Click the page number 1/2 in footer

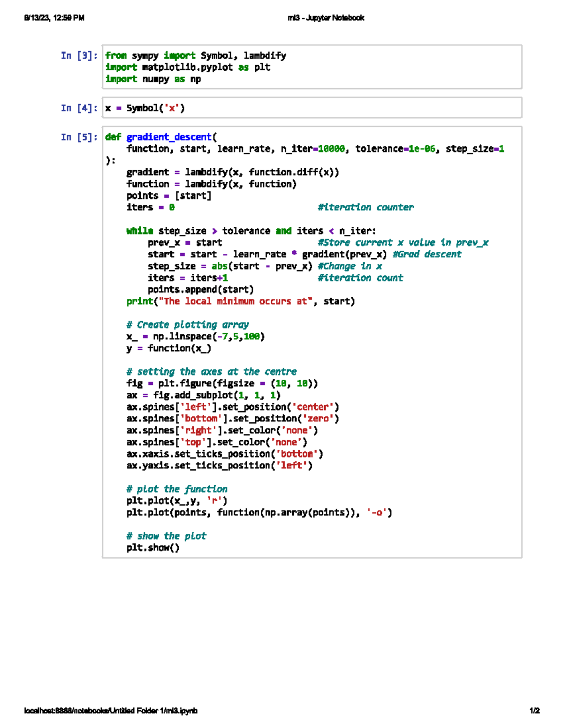534,711
